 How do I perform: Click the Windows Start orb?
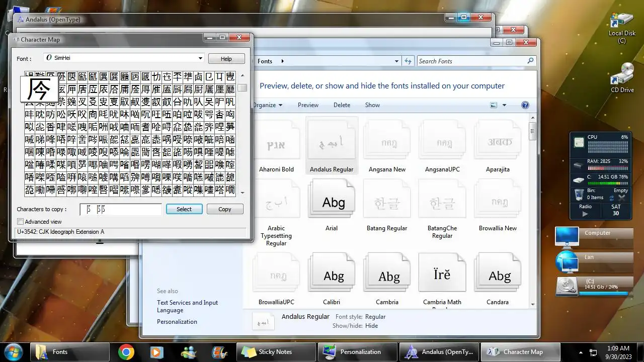[14, 351]
